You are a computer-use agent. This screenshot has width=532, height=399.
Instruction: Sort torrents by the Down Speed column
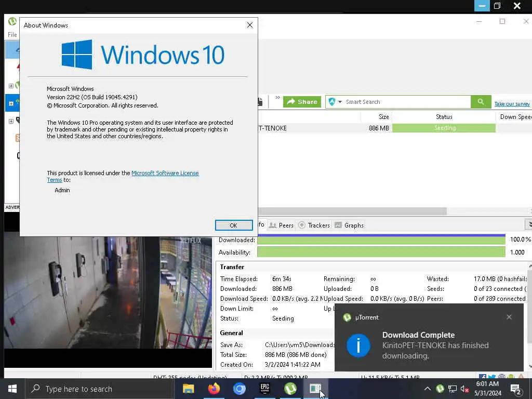[515, 117]
